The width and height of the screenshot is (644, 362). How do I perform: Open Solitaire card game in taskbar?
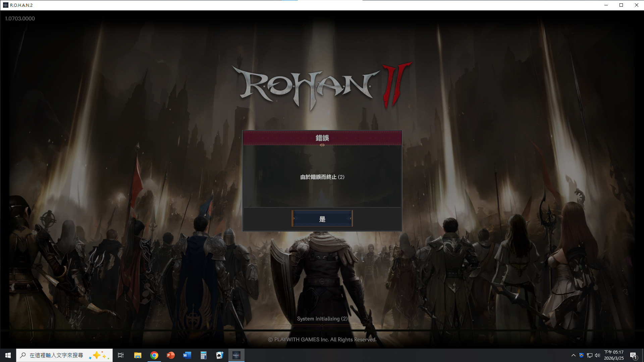point(220,355)
